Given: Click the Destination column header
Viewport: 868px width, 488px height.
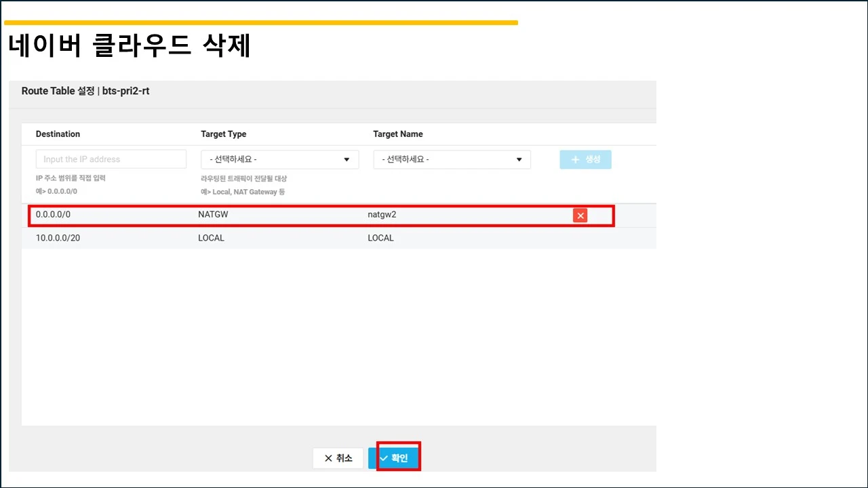Looking at the screenshot, I should tap(58, 134).
